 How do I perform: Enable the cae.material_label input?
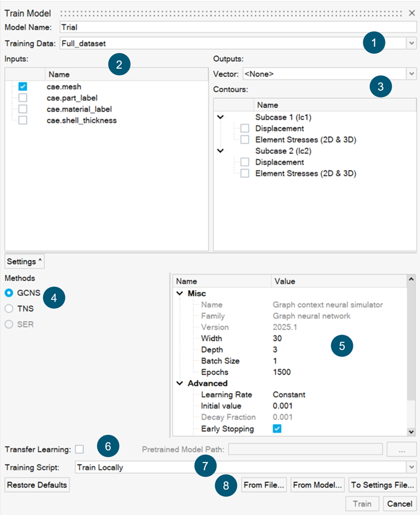pos(22,109)
